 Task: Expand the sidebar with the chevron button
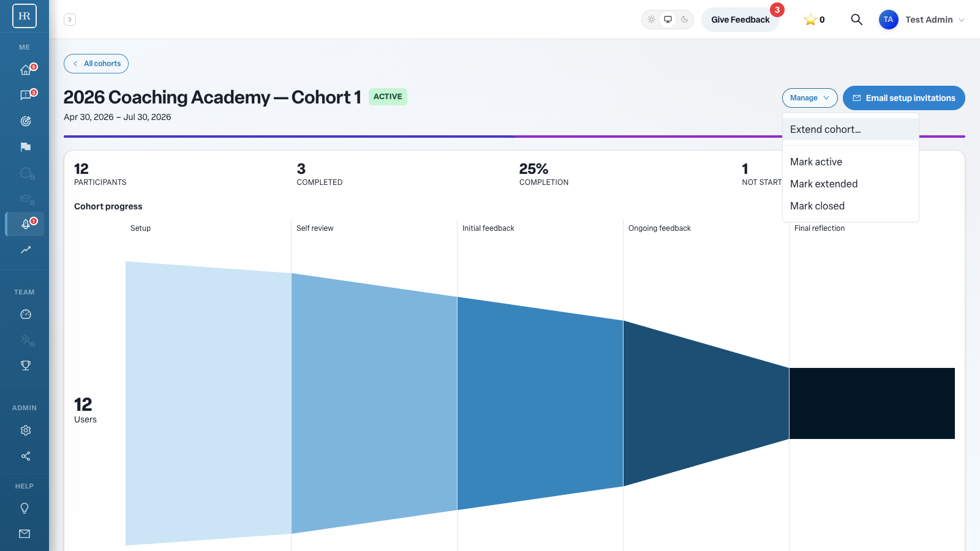click(70, 20)
